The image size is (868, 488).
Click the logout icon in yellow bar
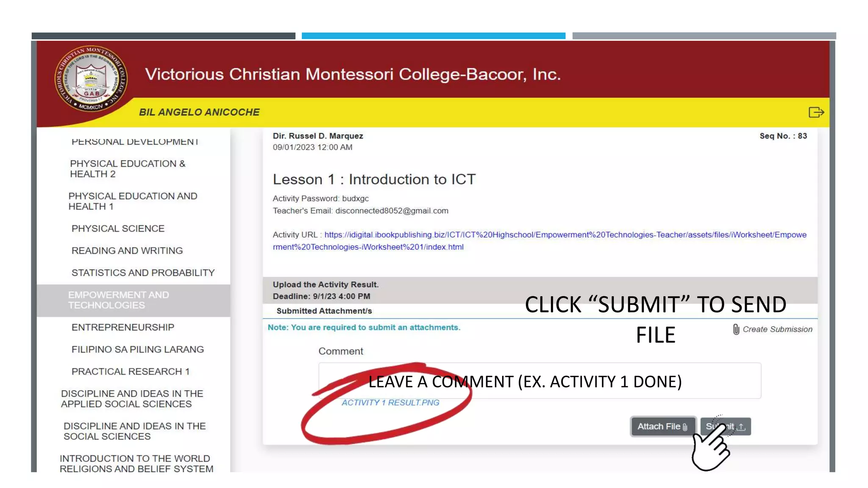pos(816,112)
